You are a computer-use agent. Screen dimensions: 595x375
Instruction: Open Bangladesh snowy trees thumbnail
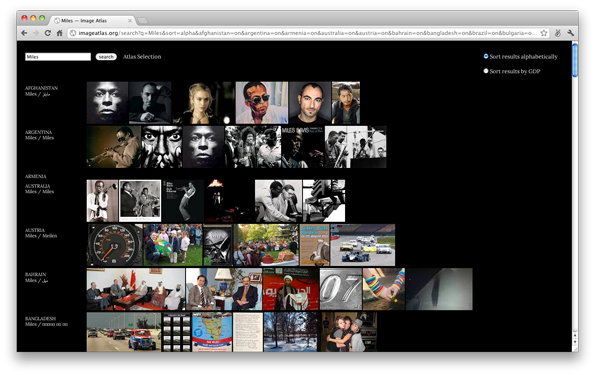point(291,332)
